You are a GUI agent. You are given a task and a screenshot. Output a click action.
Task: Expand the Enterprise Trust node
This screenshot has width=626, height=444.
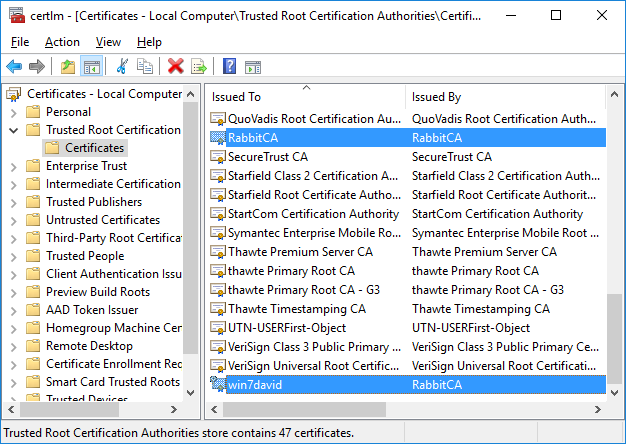14,167
